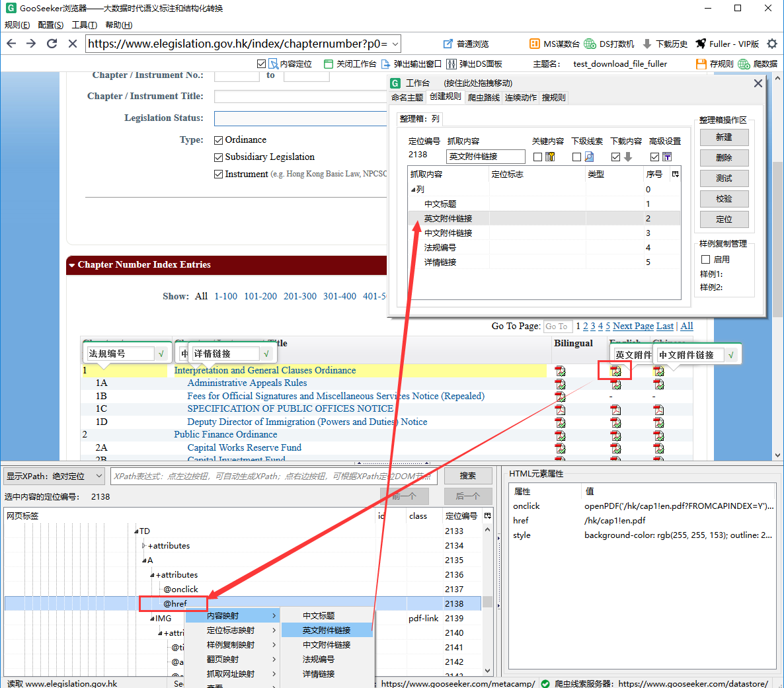
Task: Focus the XPath表达式 input field
Action: [274, 476]
